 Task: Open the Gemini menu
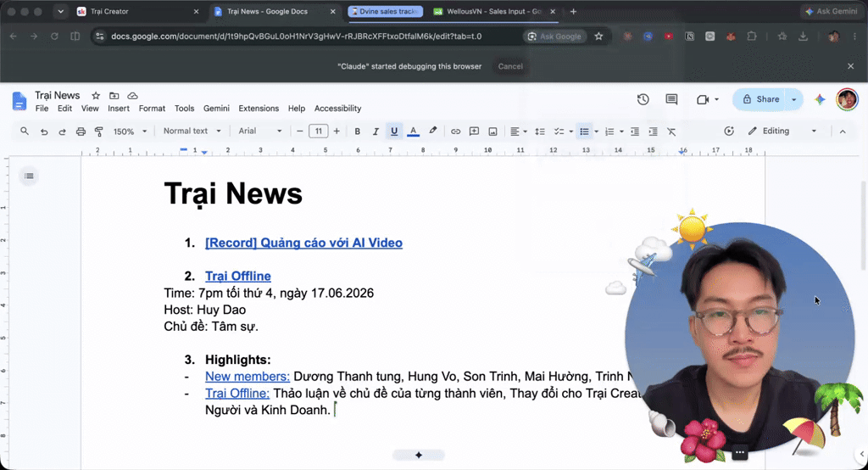pyautogui.click(x=216, y=108)
